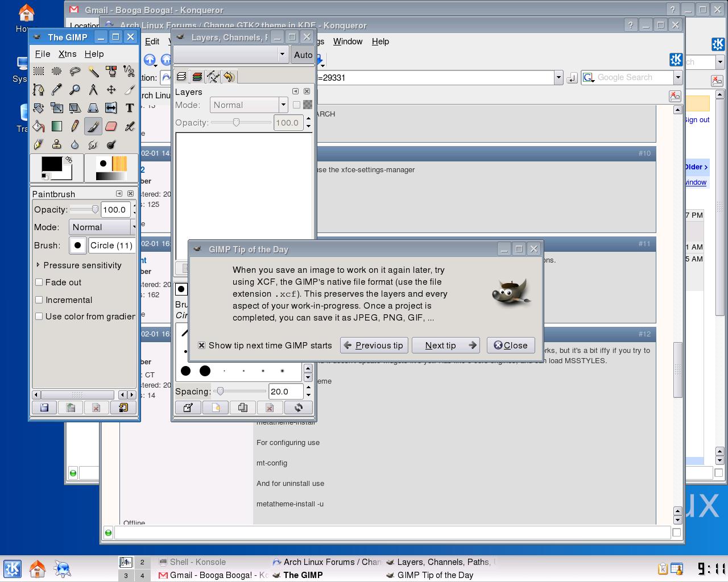Activate the Zoom magnifier tool
The image size is (728, 582).
(x=75, y=89)
